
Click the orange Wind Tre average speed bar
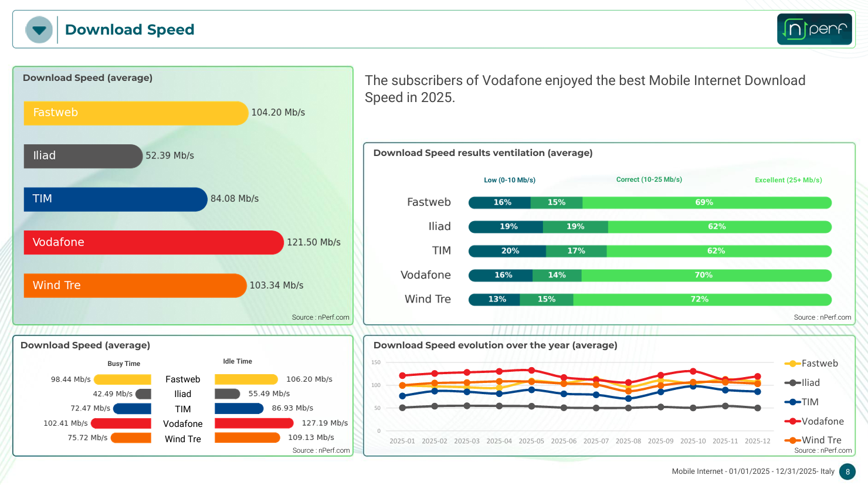pyautogui.click(x=135, y=286)
